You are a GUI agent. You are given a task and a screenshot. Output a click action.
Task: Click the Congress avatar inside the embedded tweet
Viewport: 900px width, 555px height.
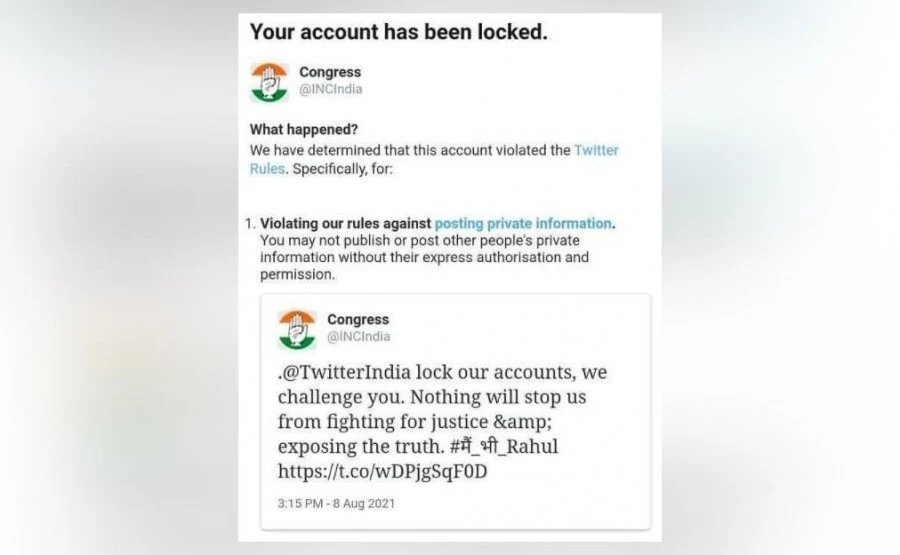click(x=296, y=329)
